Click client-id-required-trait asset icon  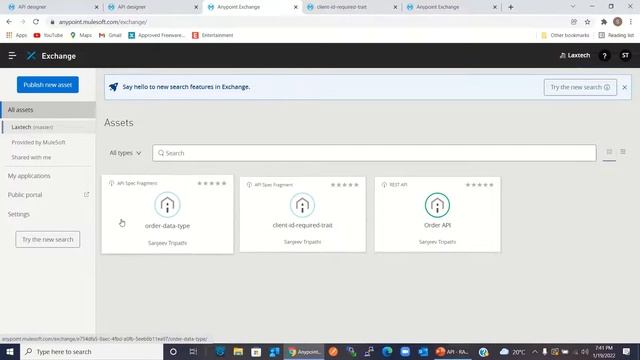click(302, 205)
